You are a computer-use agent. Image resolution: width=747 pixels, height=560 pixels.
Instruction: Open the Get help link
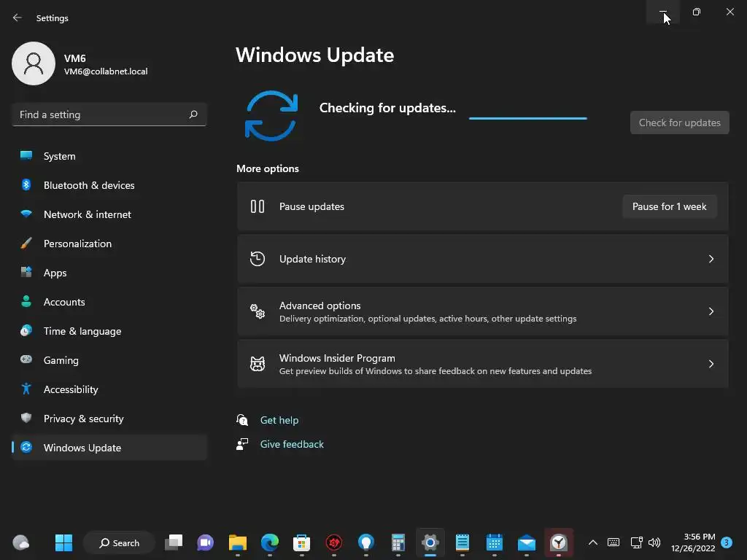coord(279,420)
